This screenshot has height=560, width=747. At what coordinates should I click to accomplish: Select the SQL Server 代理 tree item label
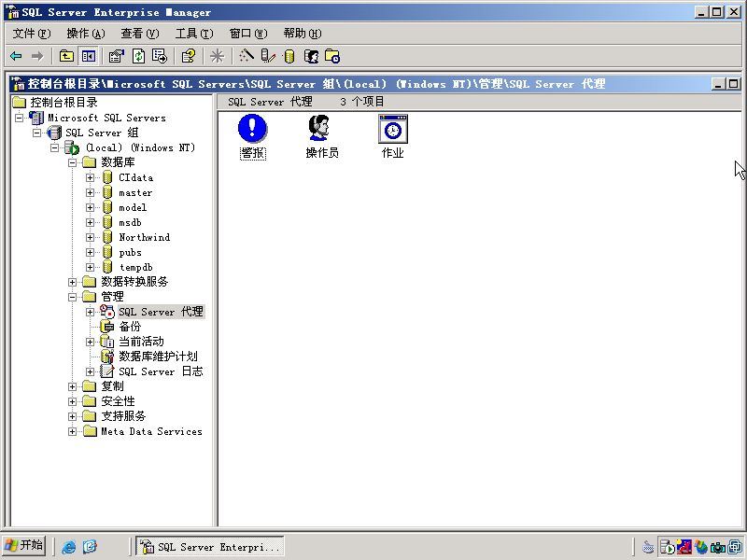coord(161,312)
